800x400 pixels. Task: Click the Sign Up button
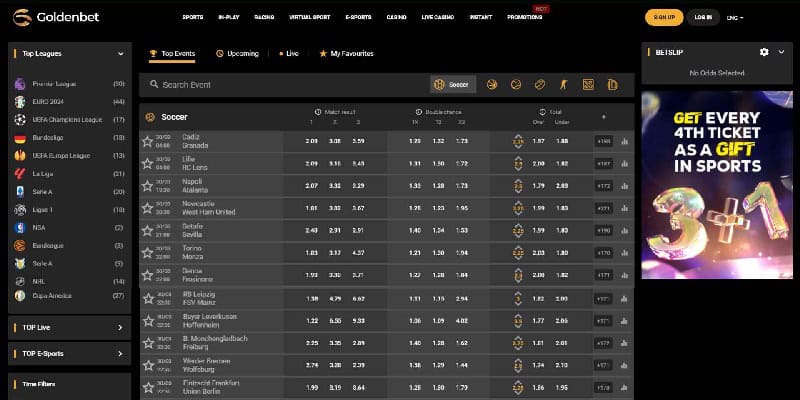(664, 17)
